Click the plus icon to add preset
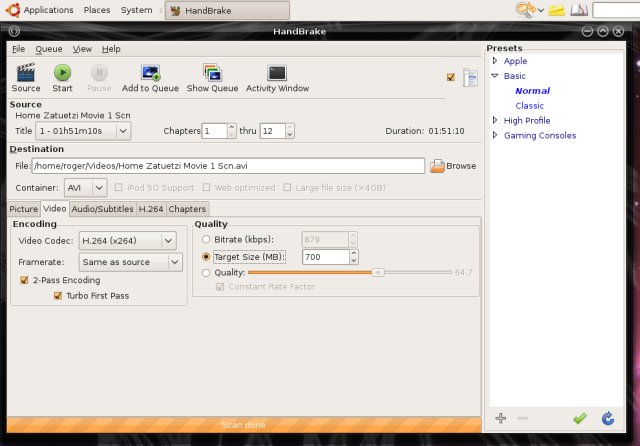The image size is (640, 446). (500, 418)
